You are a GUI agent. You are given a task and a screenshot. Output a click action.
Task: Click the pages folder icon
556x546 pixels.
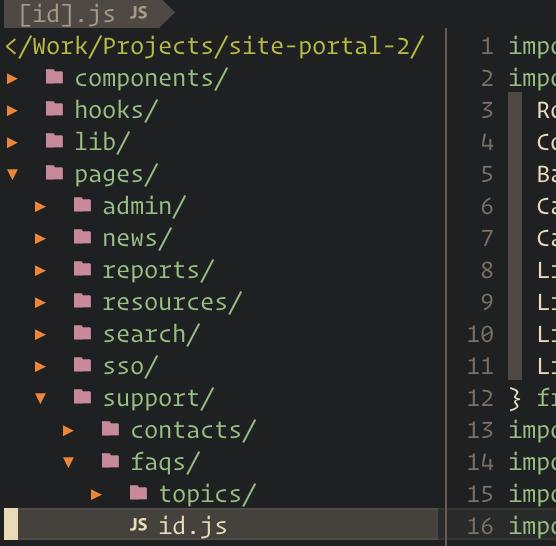coord(55,173)
